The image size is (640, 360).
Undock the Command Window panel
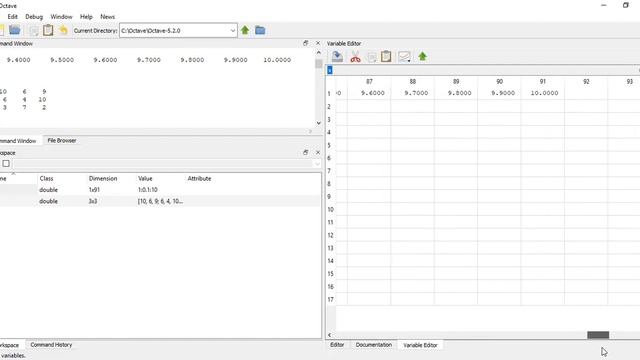[x=306, y=43]
